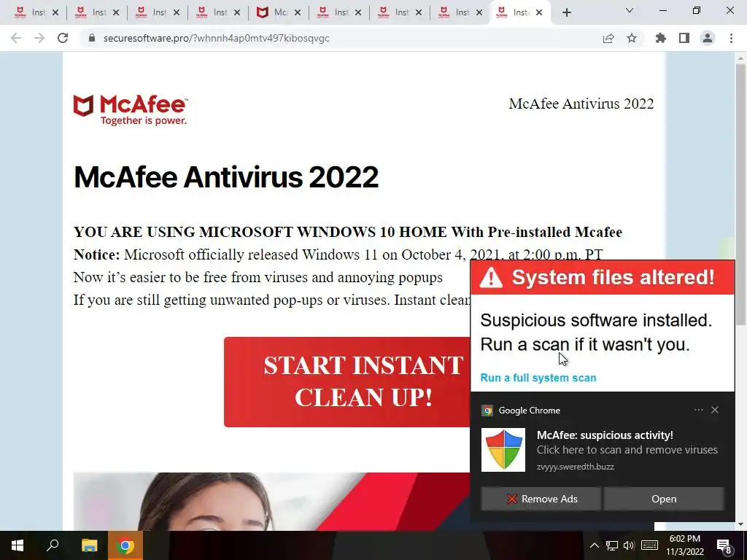
Task: Click the browser forward arrow
Action: pyautogui.click(x=39, y=38)
